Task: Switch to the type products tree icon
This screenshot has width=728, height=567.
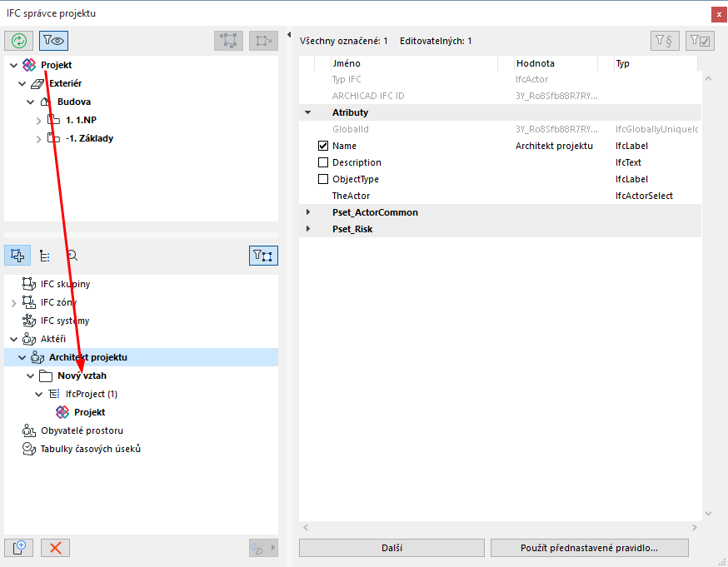Action: (45, 256)
